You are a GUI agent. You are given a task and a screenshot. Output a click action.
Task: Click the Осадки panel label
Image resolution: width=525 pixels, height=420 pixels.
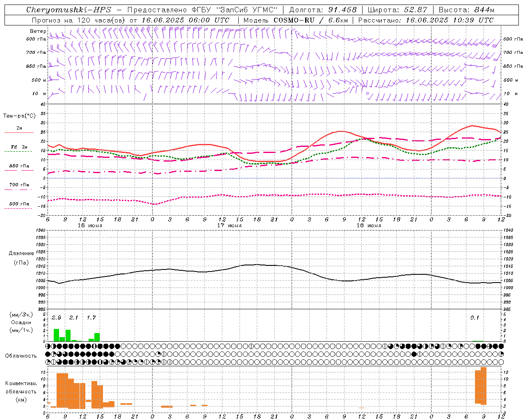(x=21, y=322)
